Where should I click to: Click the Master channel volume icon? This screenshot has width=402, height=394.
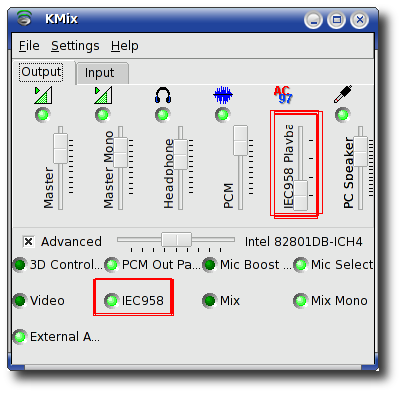coord(43,95)
